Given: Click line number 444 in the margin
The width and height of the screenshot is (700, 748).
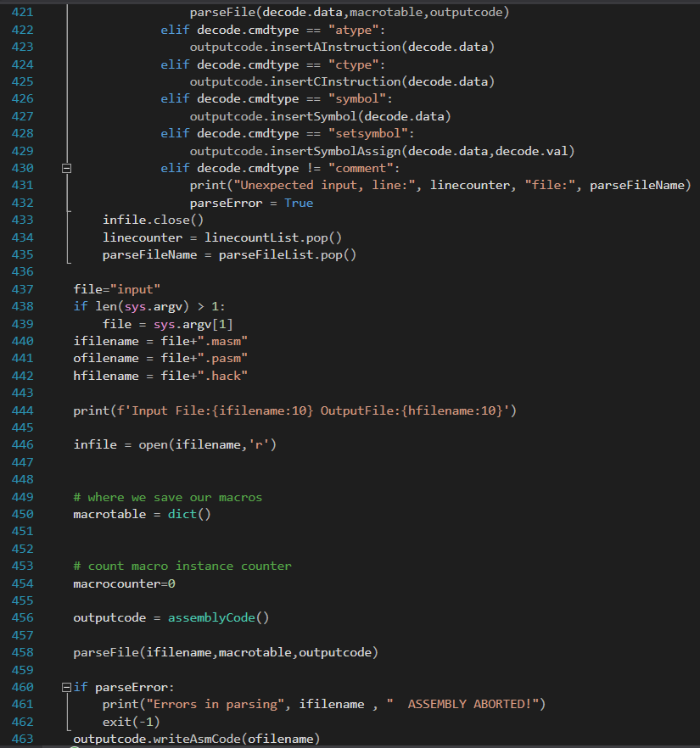Looking at the screenshot, I should (22, 410).
